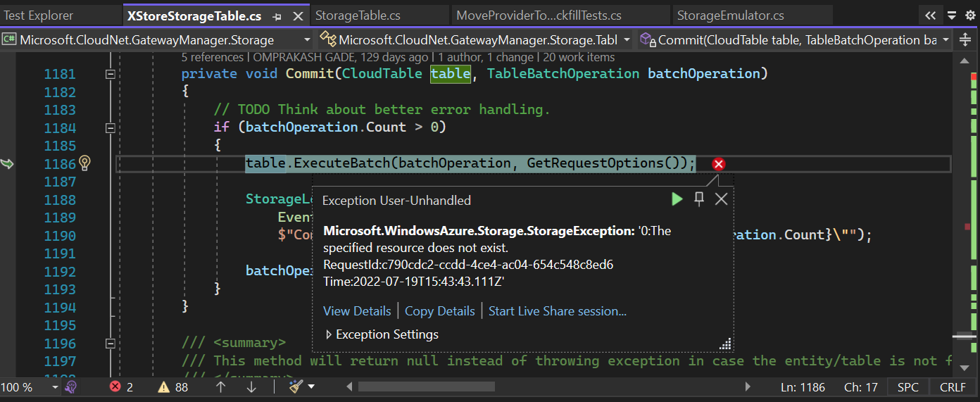Viewport: 980px width, 402px height.
Task: Click the TODO comment on line 1183
Action: pyautogui.click(x=382, y=110)
